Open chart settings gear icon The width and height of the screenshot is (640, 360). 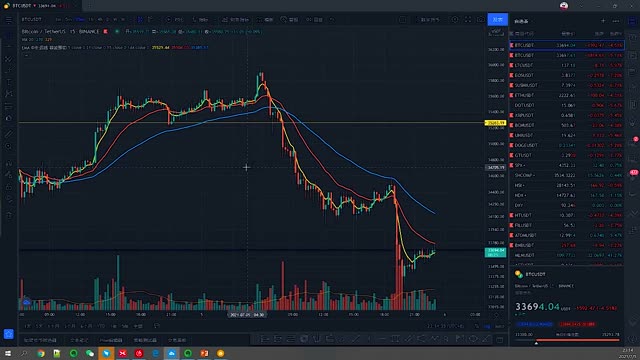455,20
